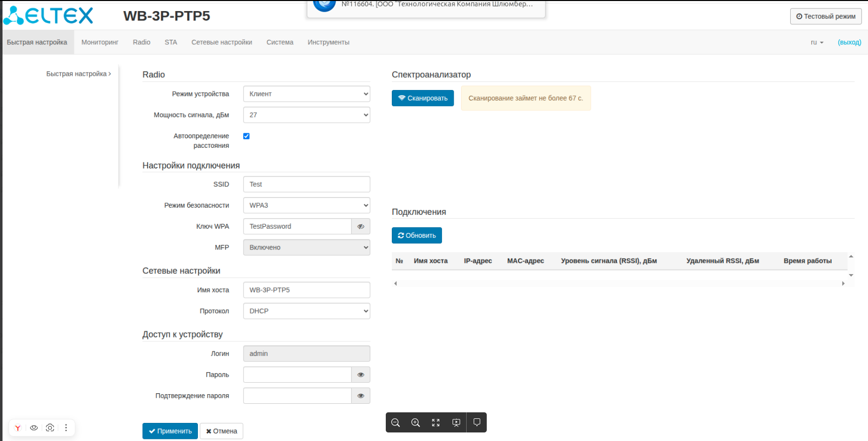Expand the Быстрая настройка sidebar item
This screenshot has height=441, width=868.
pos(78,74)
